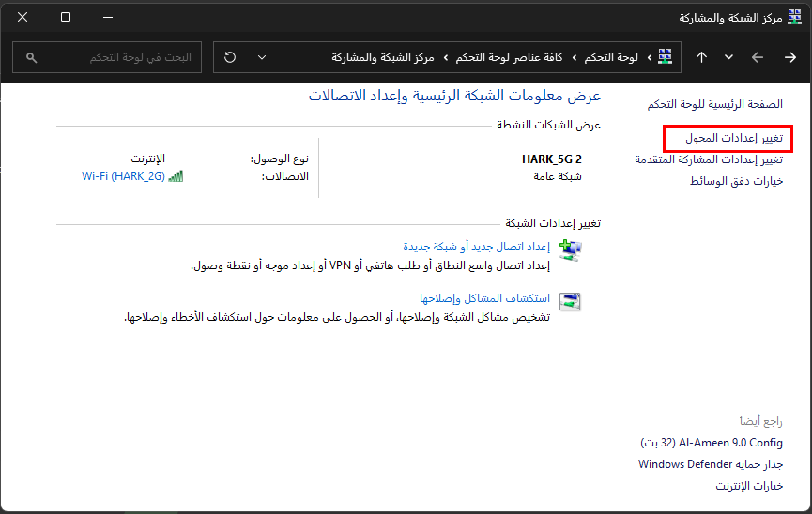Expand the address bar history dropdown
Viewport: 812px width, 514px height.
(x=262, y=57)
